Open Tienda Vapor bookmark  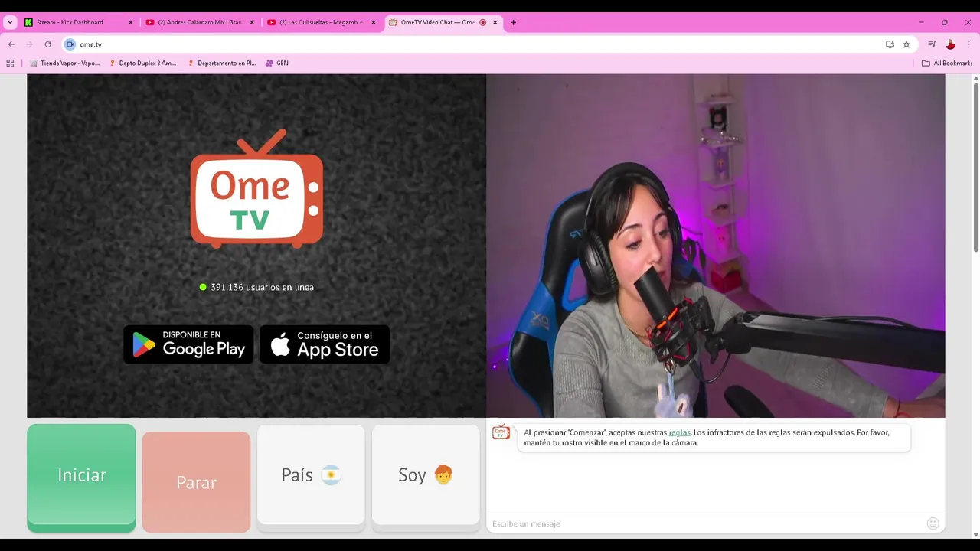pos(64,64)
